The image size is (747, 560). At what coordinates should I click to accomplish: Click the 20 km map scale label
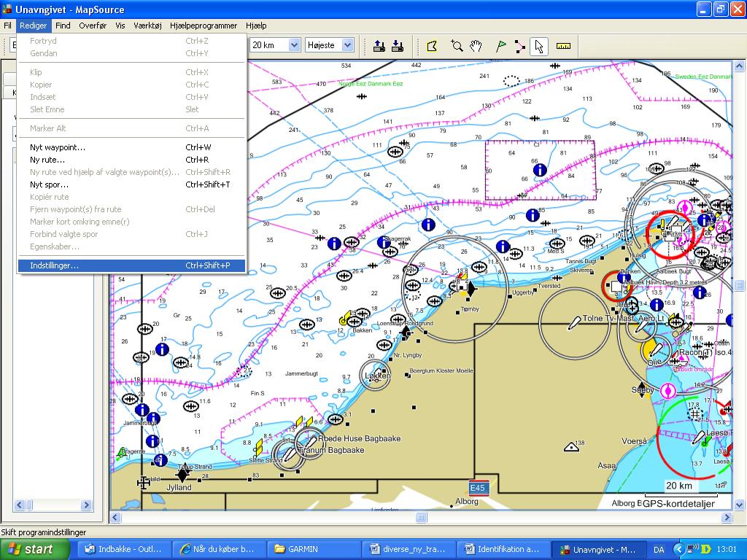(679, 486)
